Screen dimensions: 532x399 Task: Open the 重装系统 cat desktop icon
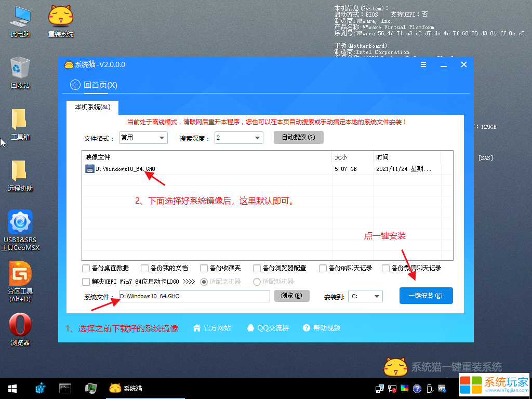[x=61, y=21]
